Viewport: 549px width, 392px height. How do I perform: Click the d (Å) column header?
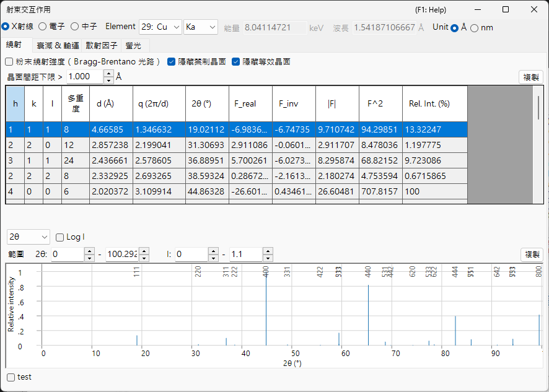pos(111,104)
